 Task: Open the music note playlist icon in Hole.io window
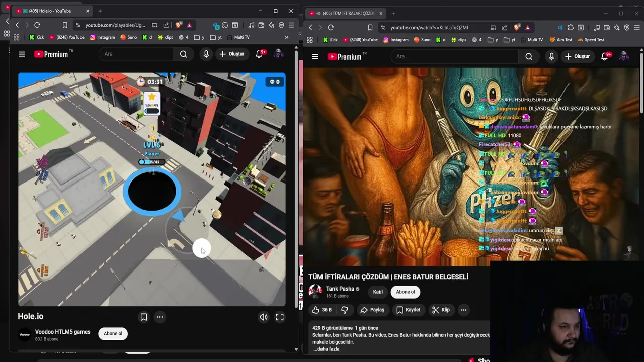(x=251, y=25)
